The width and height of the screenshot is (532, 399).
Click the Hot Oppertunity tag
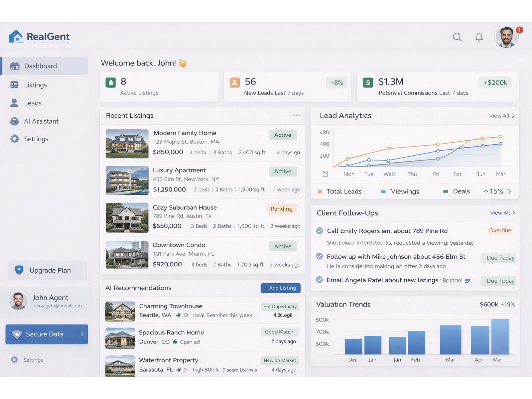point(280,307)
